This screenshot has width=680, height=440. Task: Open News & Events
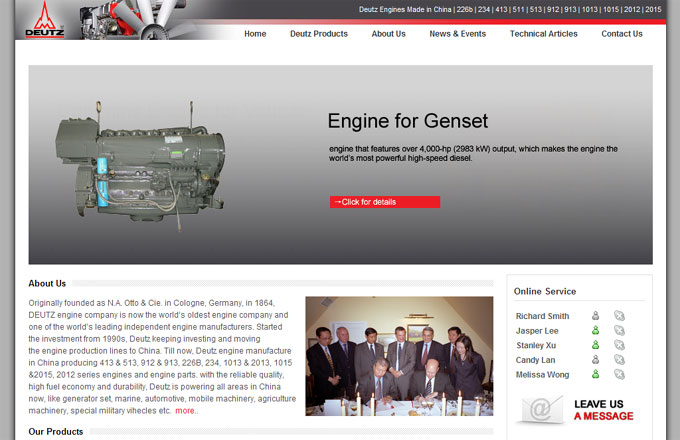pos(458,34)
